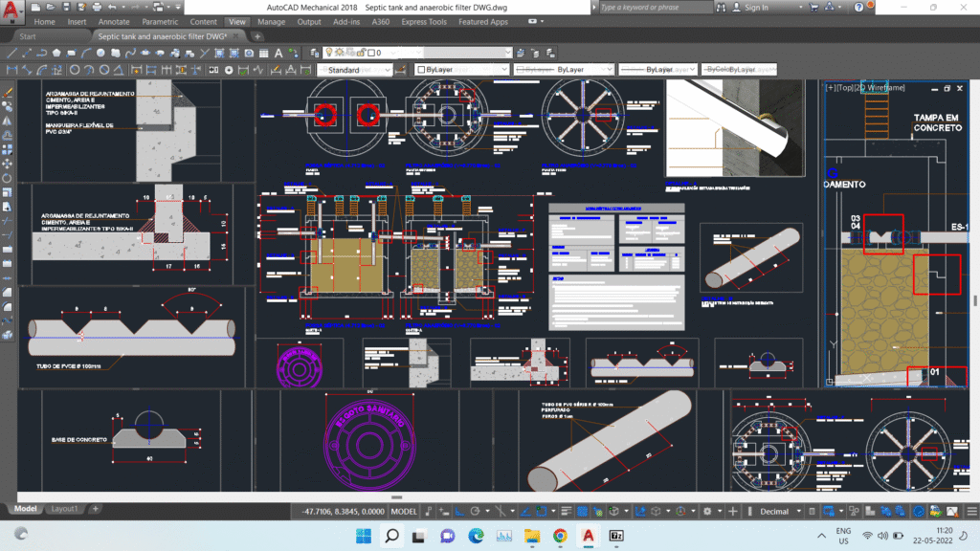Screen dimensions: 980x551
Task: Click the Help question mark icon
Action: click(x=858, y=8)
